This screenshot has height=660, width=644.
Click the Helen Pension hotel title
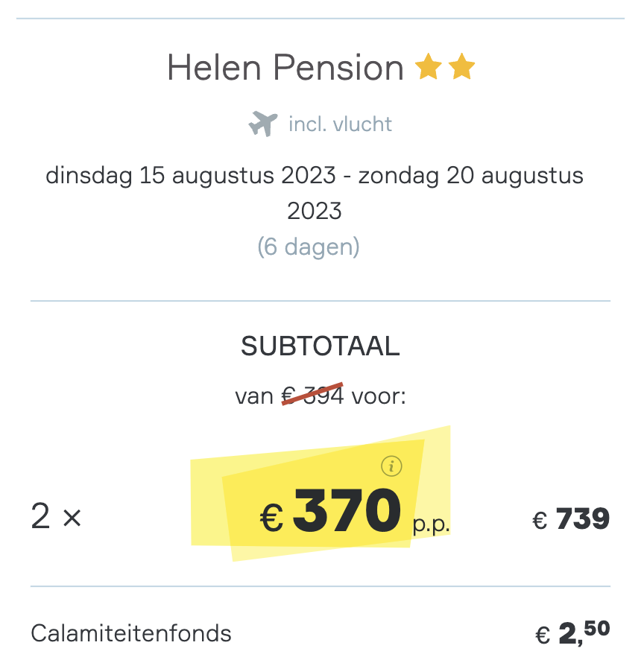pyautogui.click(x=285, y=67)
